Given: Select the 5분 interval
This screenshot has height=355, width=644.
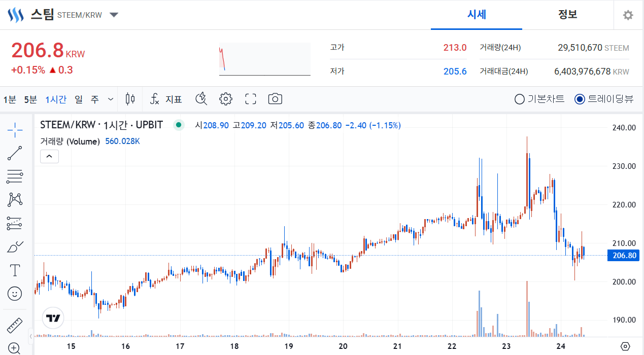Looking at the screenshot, I should tap(30, 99).
